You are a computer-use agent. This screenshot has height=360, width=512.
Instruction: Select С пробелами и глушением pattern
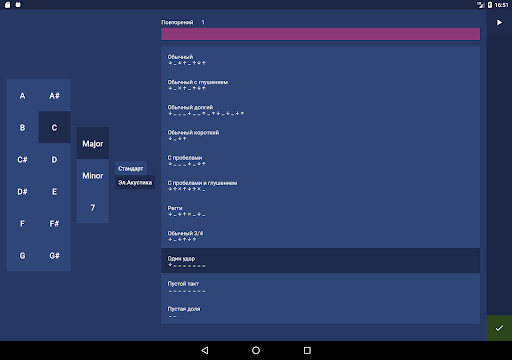pyautogui.click(x=320, y=186)
